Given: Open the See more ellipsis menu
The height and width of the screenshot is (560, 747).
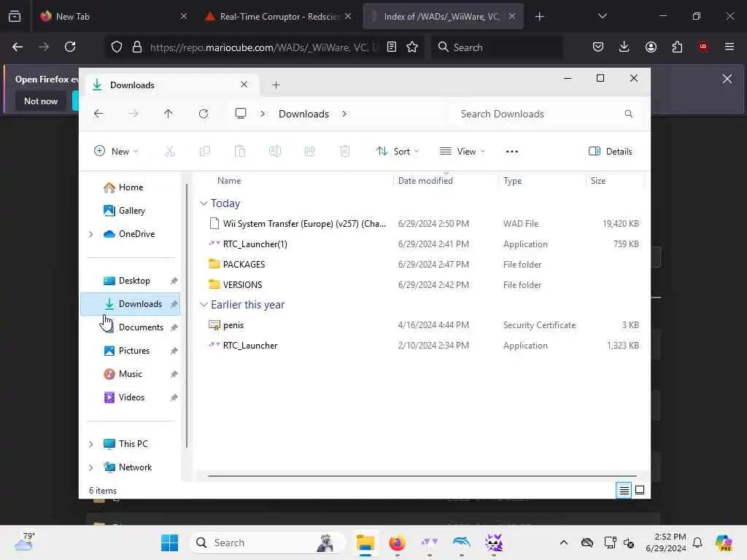Looking at the screenshot, I should click(512, 152).
